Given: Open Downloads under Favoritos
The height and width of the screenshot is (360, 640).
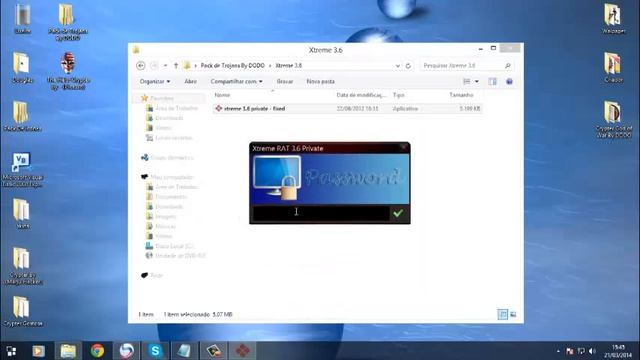Looking at the screenshot, I should coord(169,118).
